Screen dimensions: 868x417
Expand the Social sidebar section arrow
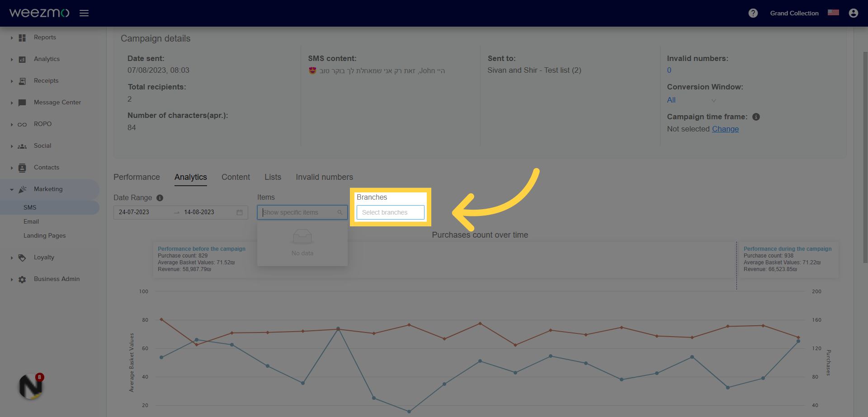(x=12, y=146)
